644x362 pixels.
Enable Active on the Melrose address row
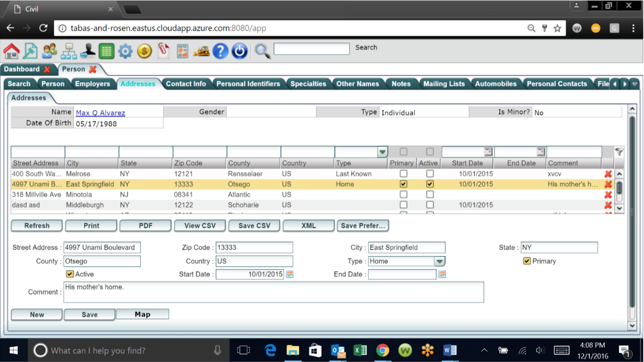430,173
